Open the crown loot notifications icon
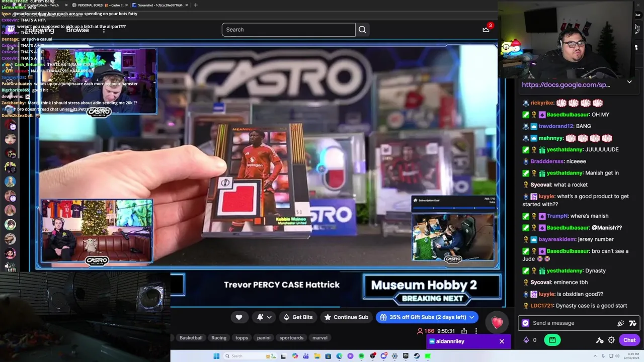644x362 pixels. [486, 29]
